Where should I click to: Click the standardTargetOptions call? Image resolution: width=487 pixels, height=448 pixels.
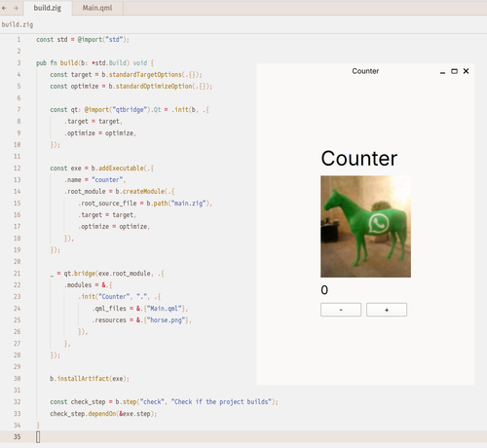pyautogui.click(x=145, y=75)
